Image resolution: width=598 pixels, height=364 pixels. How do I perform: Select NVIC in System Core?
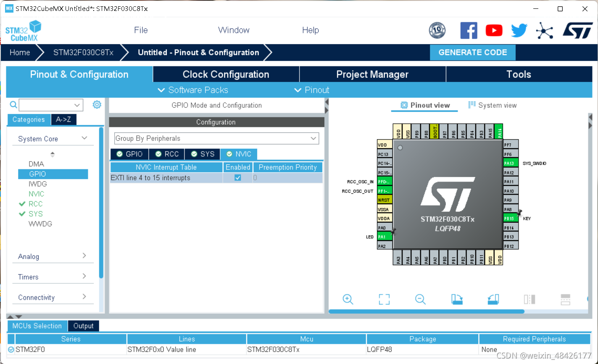pos(36,194)
